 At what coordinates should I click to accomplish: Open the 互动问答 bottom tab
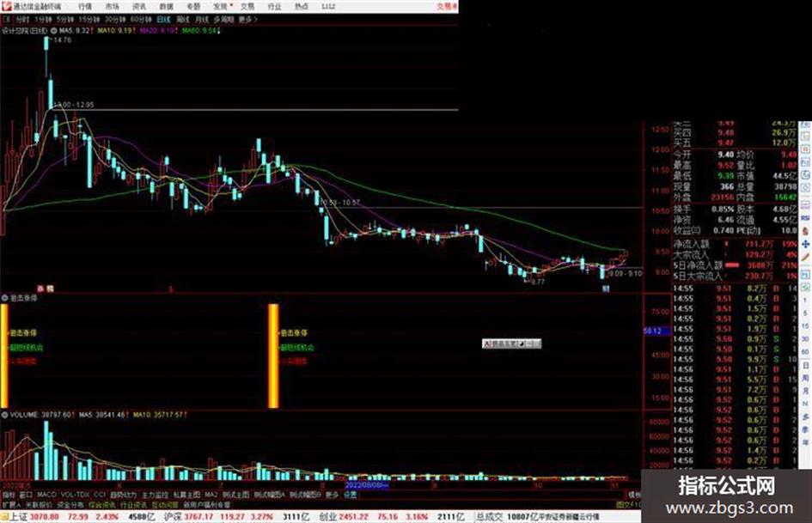[165, 505]
